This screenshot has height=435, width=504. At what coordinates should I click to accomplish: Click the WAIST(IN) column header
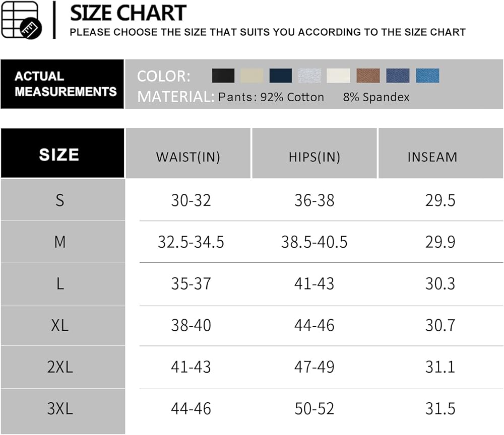(188, 157)
